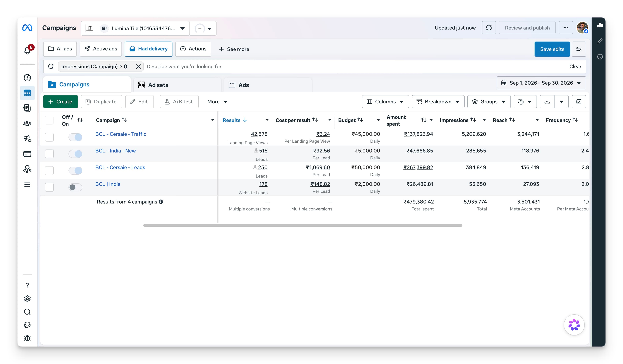The image size is (623, 364).
Task: Open the notifications bell
Action: [x=27, y=50]
